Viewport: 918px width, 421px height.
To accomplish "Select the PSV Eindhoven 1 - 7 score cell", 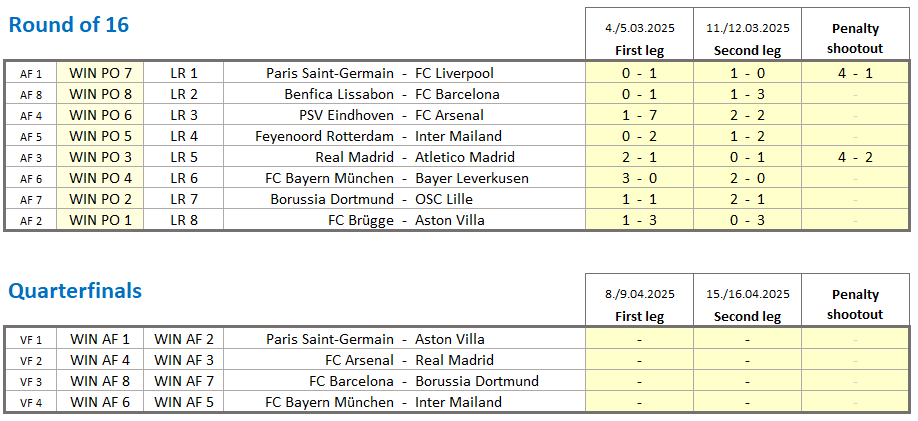I will tap(639, 115).
